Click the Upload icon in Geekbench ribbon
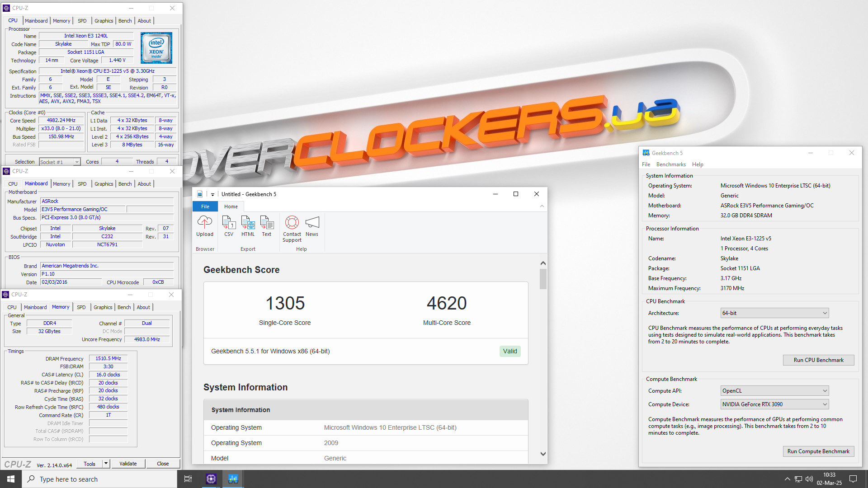 coord(205,222)
